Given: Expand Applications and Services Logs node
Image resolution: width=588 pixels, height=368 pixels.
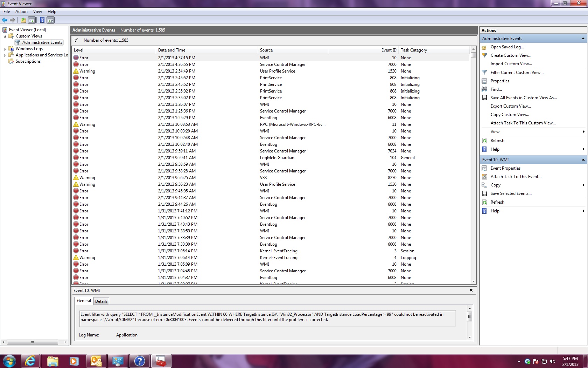Looking at the screenshot, I should coord(5,55).
